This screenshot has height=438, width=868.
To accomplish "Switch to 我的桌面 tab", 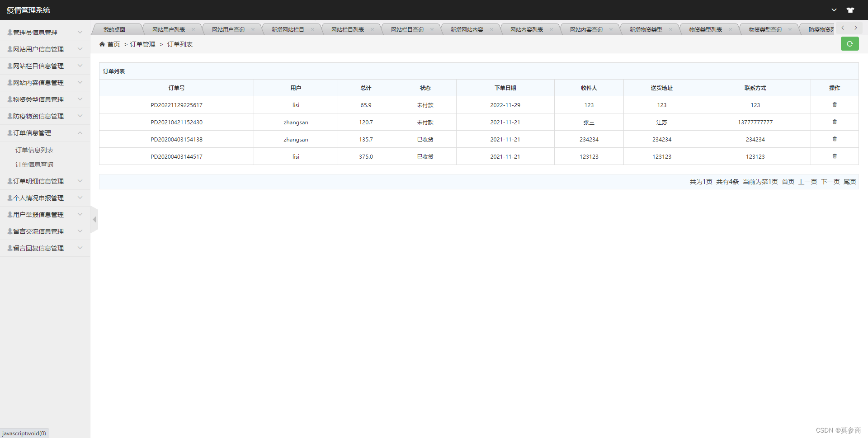I will point(114,30).
